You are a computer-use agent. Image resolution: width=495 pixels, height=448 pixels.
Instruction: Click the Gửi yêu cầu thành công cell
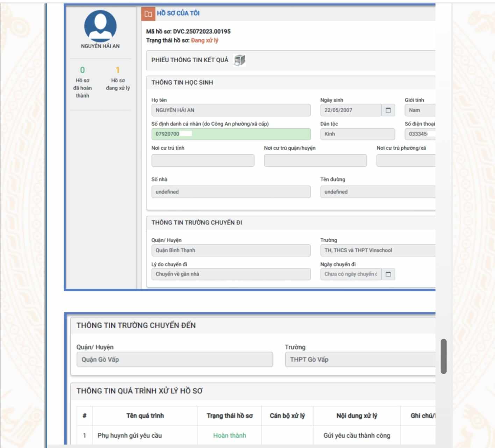(x=357, y=435)
